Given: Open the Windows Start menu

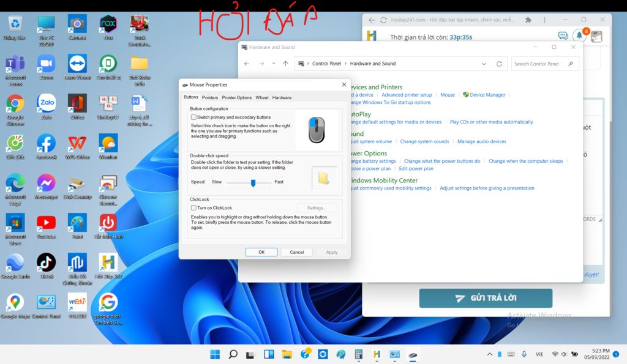Looking at the screenshot, I should pos(215,354).
